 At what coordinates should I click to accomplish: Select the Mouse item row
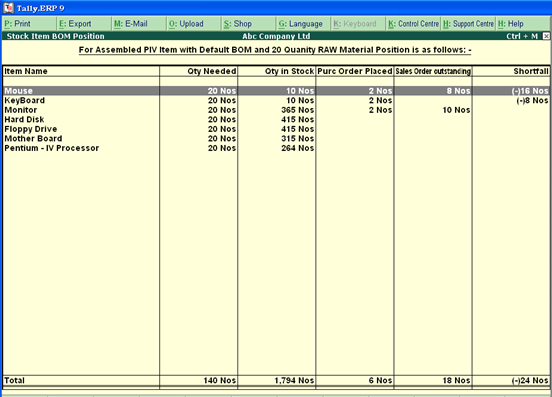pos(276,91)
